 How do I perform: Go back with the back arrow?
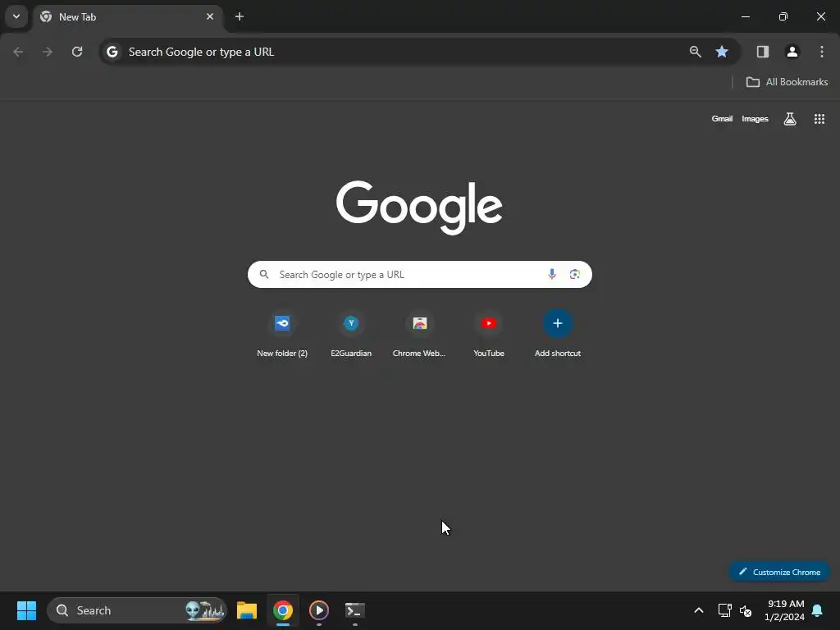click(18, 52)
